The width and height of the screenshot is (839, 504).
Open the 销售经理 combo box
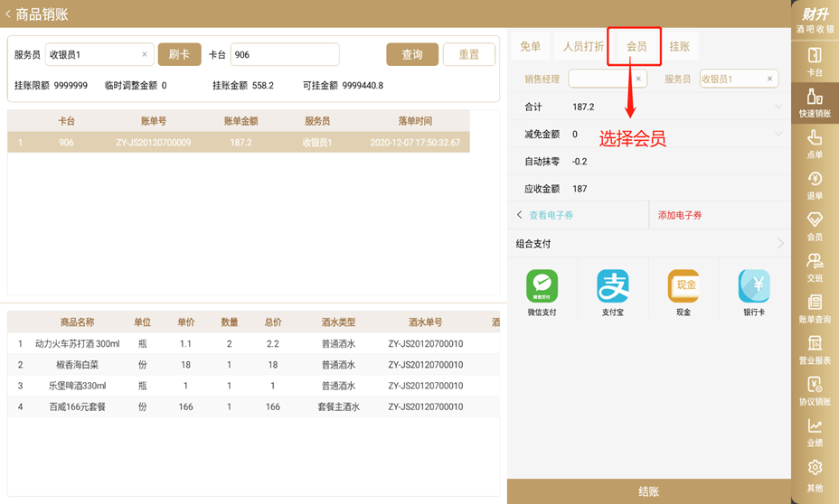click(608, 79)
